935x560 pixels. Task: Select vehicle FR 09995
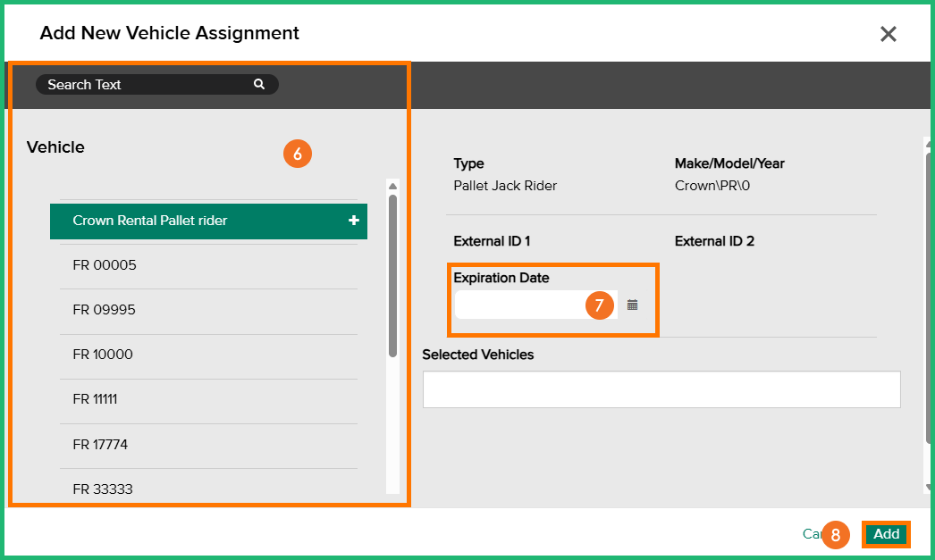(208, 311)
